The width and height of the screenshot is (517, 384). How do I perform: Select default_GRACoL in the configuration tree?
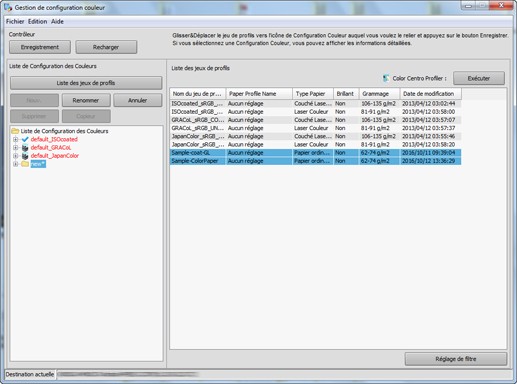(x=51, y=148)
